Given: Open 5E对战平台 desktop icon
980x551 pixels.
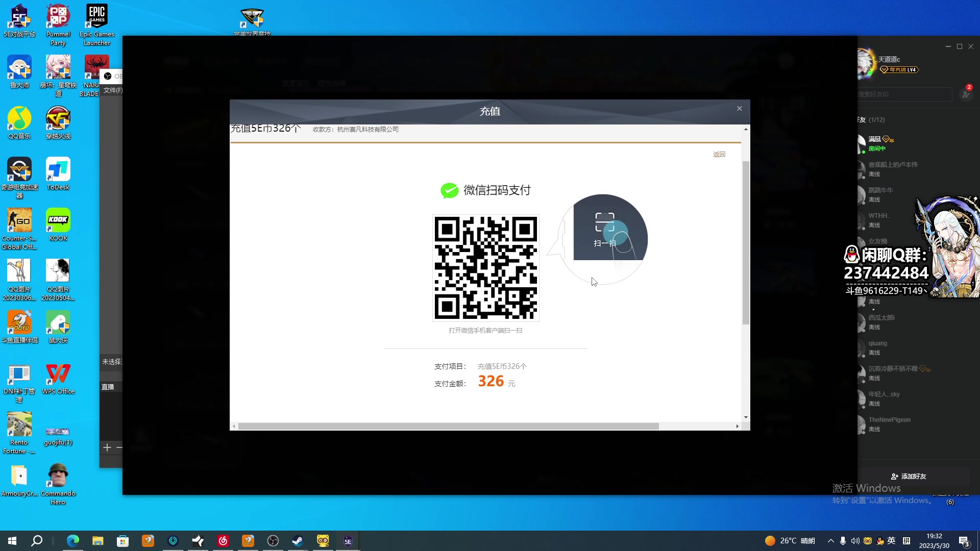Looking at the screenshot, I should pyautogui.click(x=19, y=21).
